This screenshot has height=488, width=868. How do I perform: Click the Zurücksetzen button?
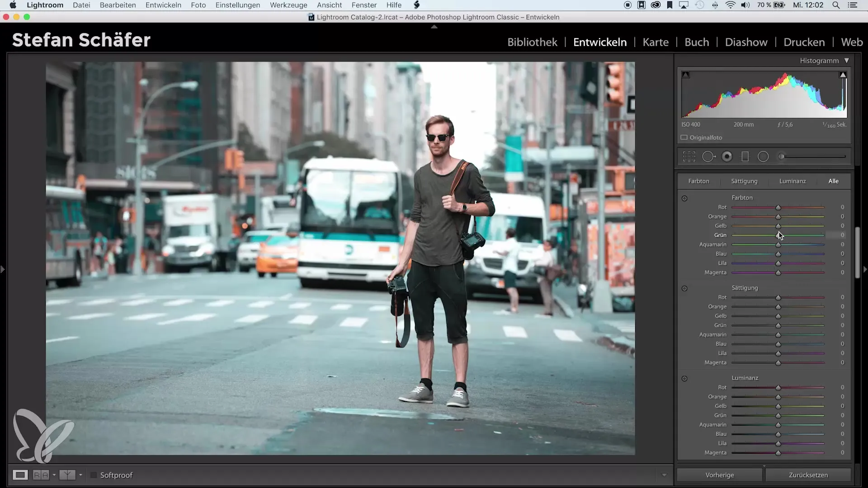[x=808, y=475]
